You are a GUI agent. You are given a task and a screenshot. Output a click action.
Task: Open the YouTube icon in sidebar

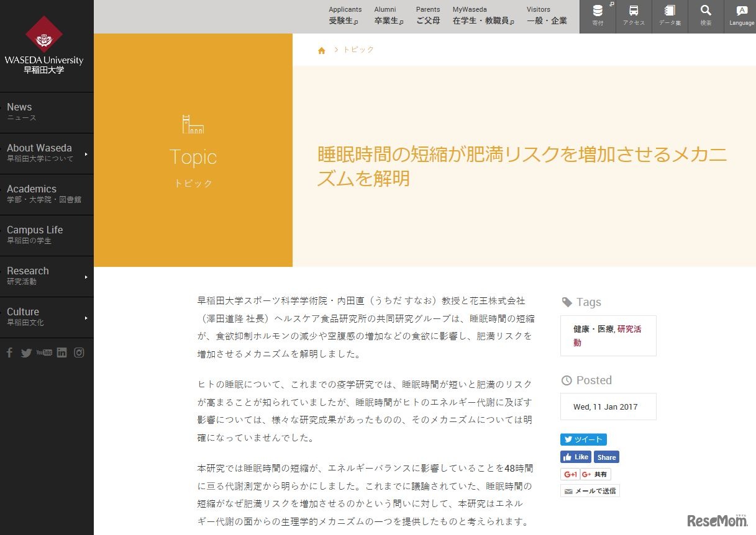44,353
